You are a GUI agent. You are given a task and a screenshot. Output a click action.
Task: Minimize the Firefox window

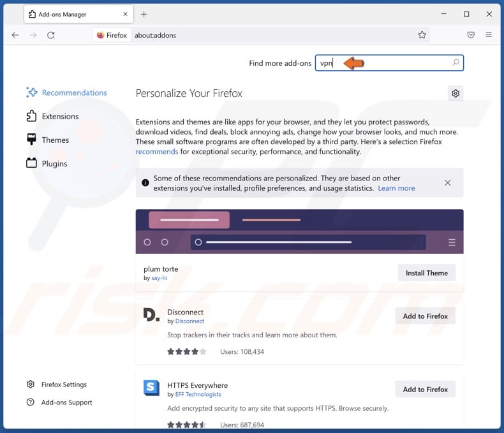443,14
